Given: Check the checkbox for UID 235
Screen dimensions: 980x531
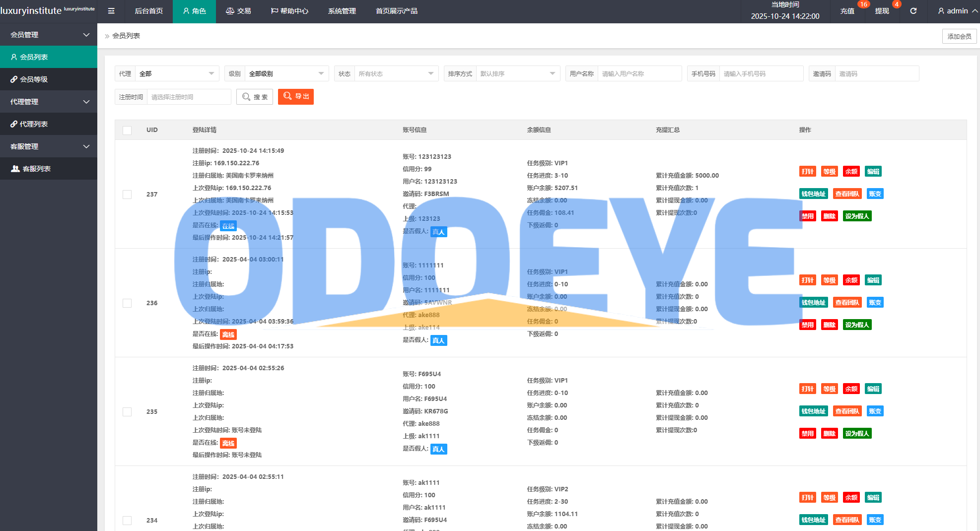Looking at the screenshot, I should point(127,412).
